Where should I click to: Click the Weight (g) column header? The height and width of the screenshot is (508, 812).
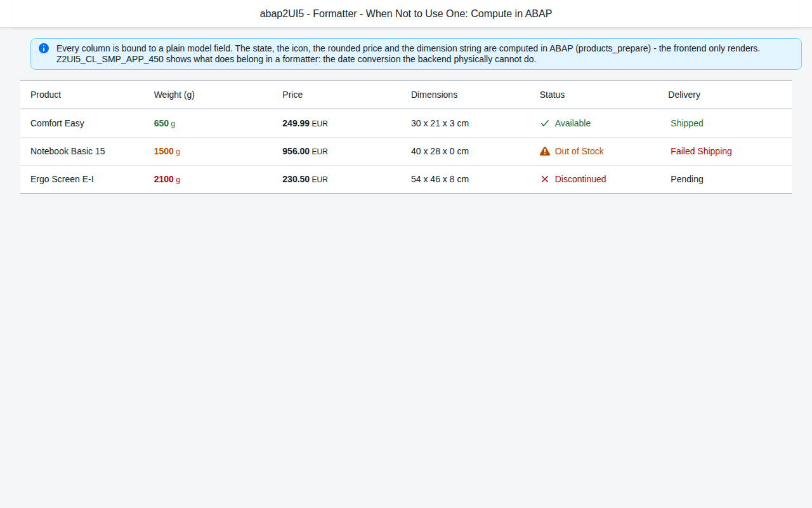coord(174,95)
